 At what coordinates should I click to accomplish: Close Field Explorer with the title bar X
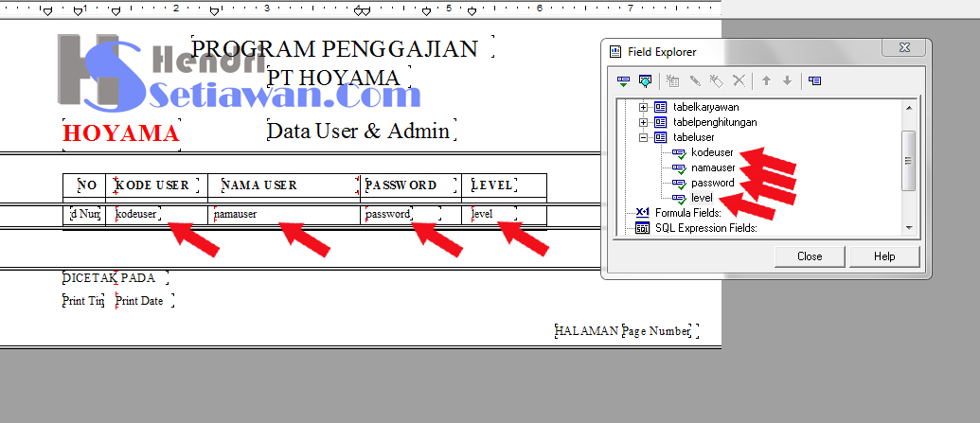click(x=903, y=47)
